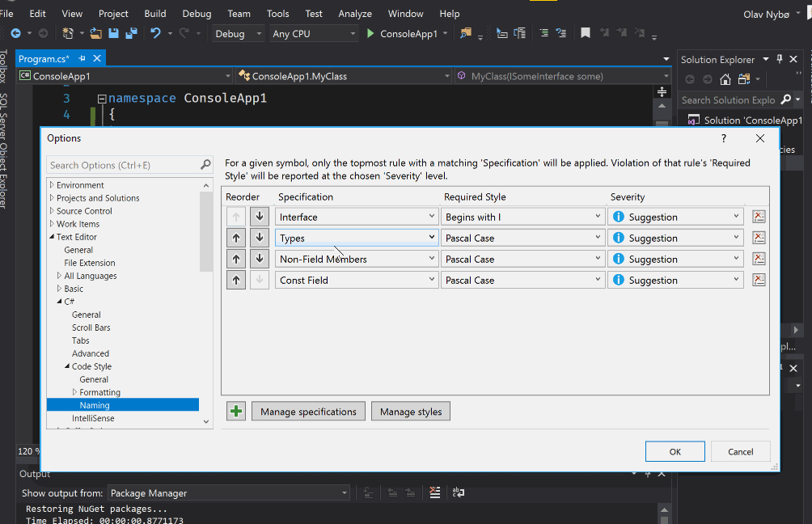Start ConsoleApp1 with the green play button

pos(370,34)
